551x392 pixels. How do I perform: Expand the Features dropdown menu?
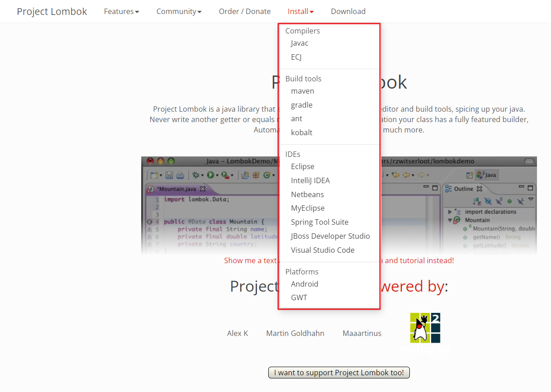click(x=121, y=11)
